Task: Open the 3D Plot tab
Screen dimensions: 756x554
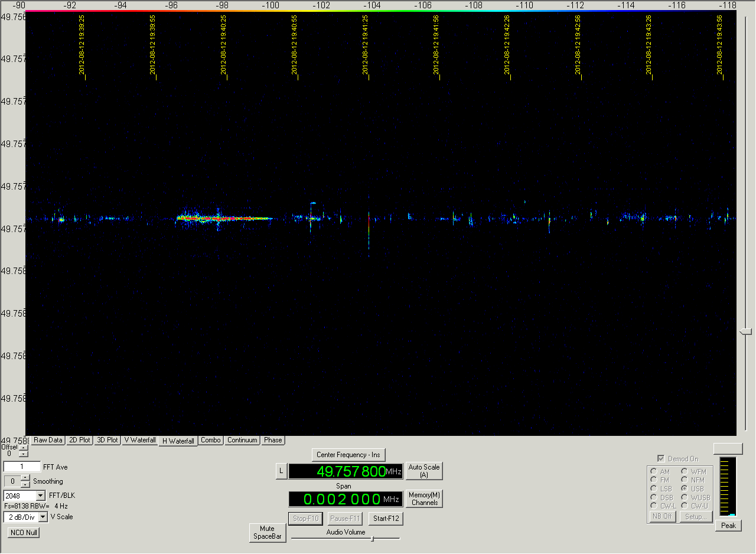Action: [108, 440]
